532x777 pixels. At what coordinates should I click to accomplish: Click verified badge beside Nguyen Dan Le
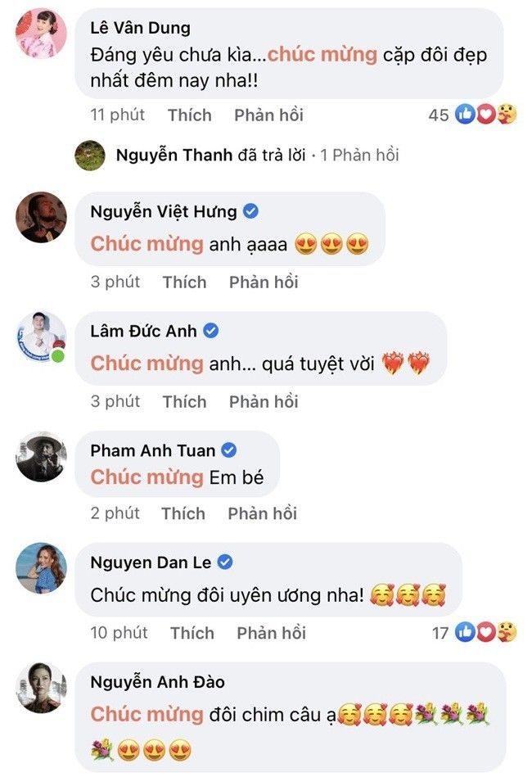[x=226, y=562]
